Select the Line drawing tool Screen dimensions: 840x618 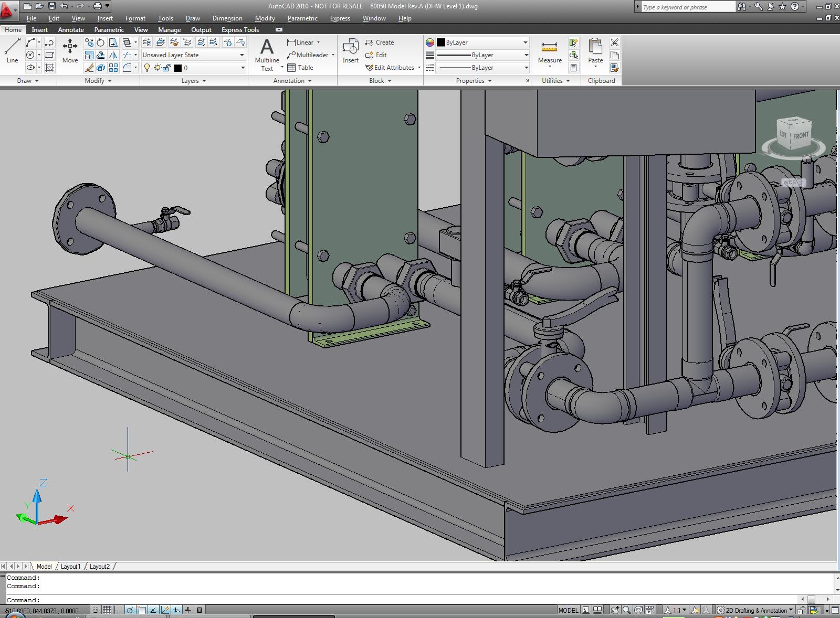[x=12, y=51]
